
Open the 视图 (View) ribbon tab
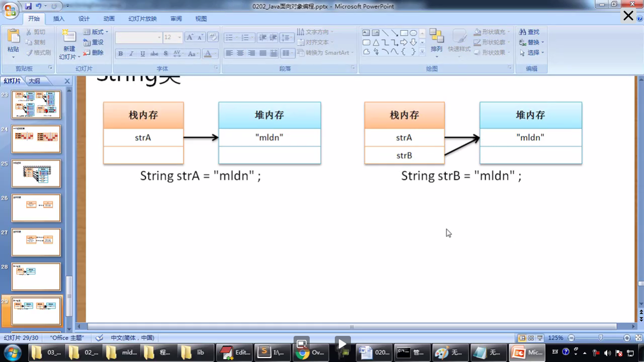(x=201, y=19)
